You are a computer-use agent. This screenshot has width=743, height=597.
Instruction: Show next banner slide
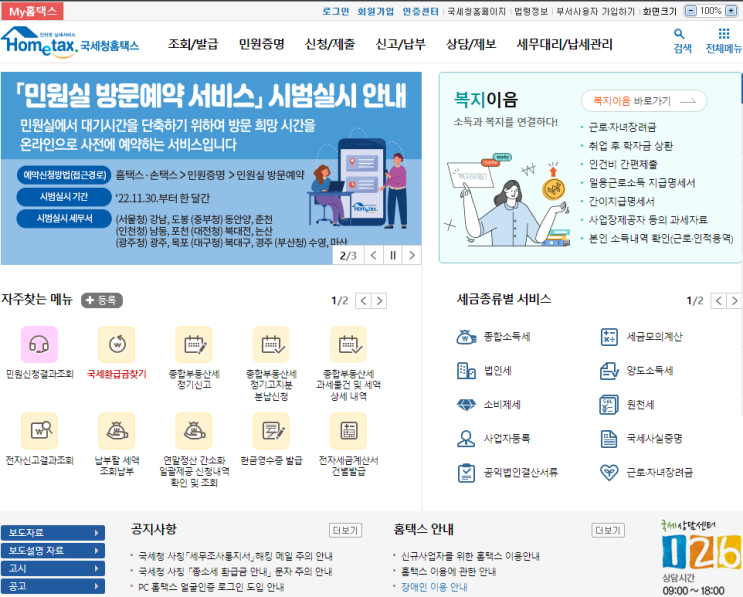[412, 255]
